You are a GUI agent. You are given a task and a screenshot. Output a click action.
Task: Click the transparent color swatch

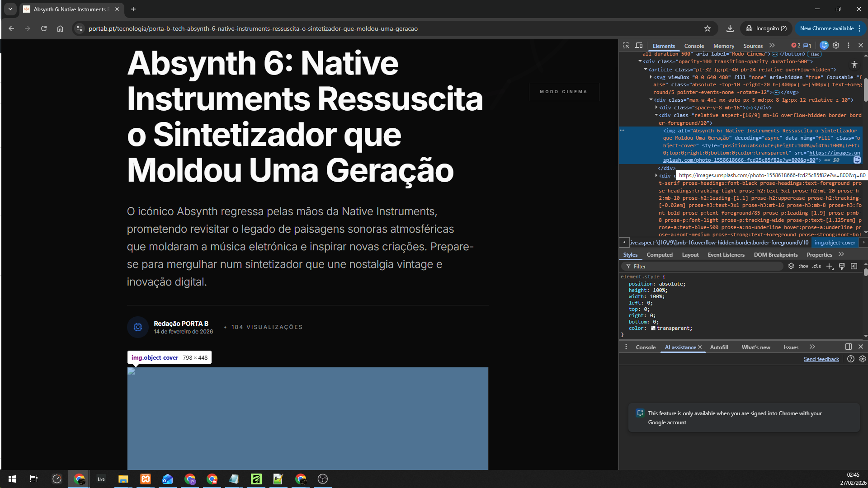pos(653,328)
